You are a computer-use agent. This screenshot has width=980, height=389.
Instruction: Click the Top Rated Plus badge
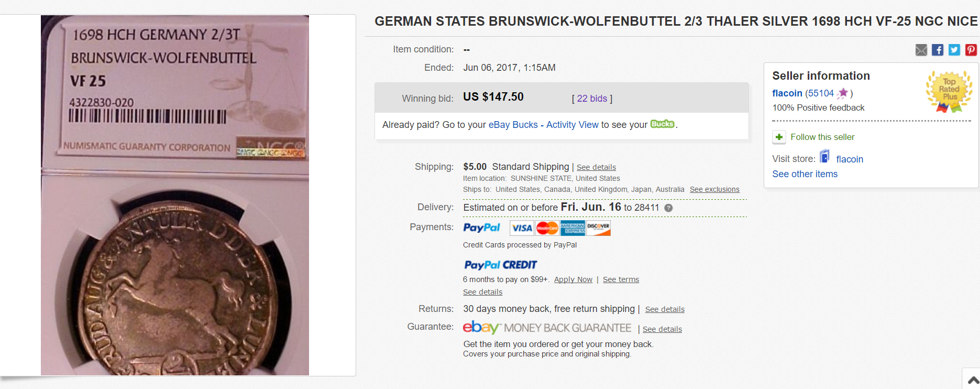[949, 92]
